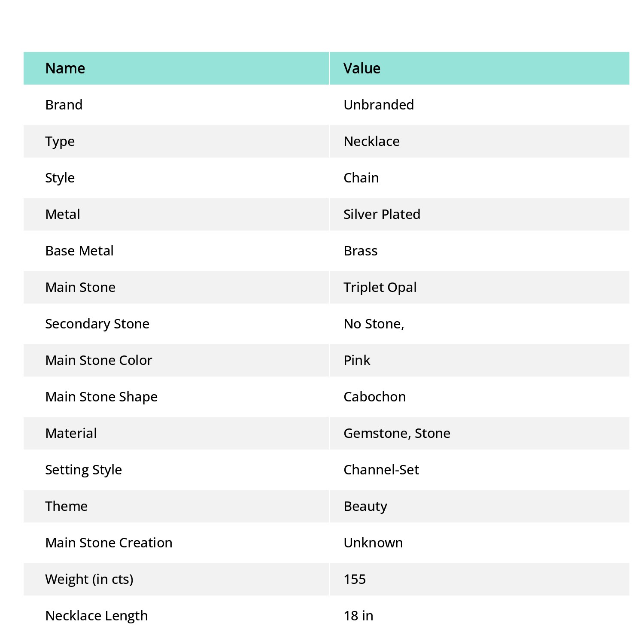Screen dimensions: 644x644
Task: Click the Gemstone, Stone material value
Action: click(x=397, y=433)
